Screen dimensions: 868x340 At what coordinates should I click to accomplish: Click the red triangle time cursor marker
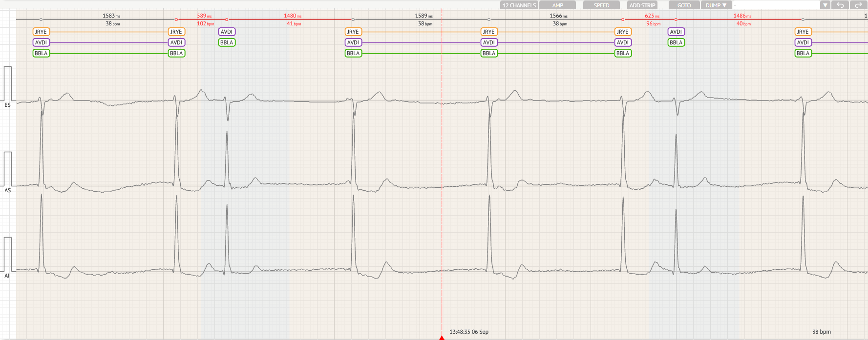tap(442, 337)
